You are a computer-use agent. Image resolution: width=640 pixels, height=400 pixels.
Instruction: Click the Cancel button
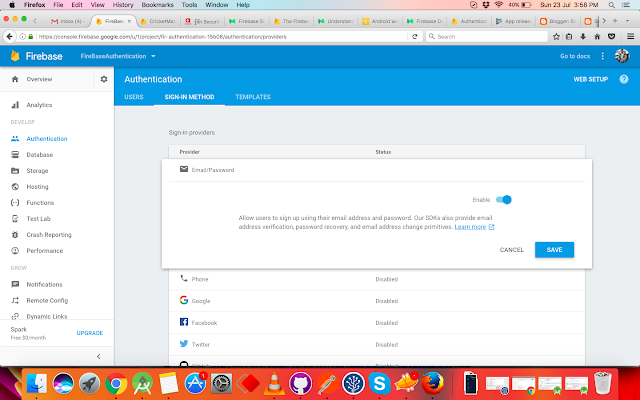coord(511,249)
